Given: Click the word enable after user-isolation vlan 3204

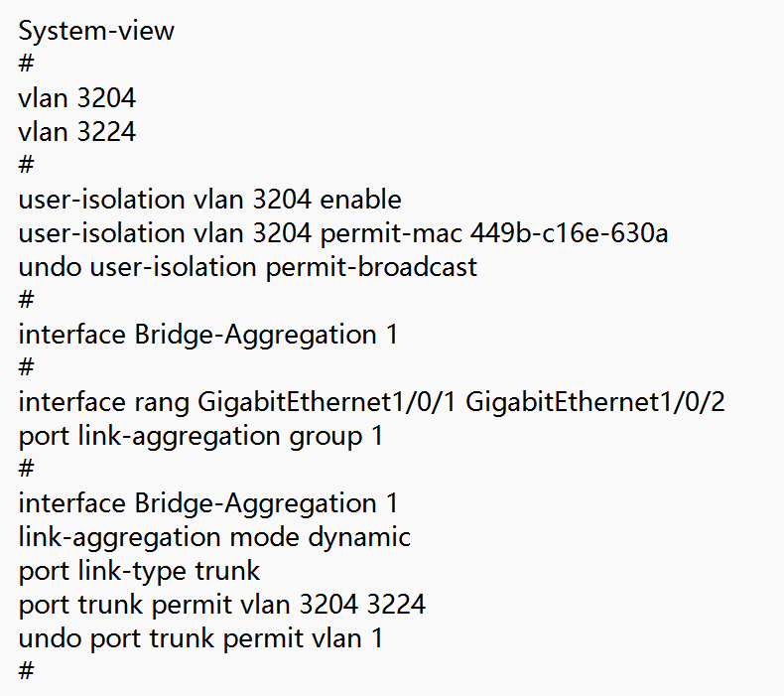Looking at the screenshot, I should tap(360, 200).
